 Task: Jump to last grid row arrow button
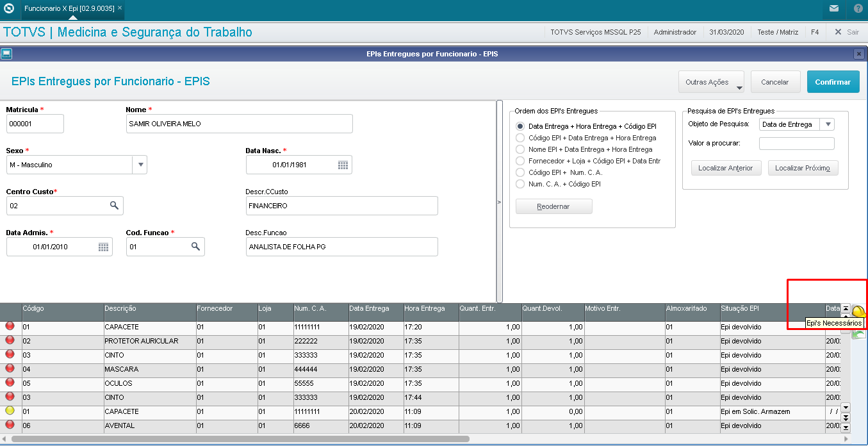click(846, 427)
